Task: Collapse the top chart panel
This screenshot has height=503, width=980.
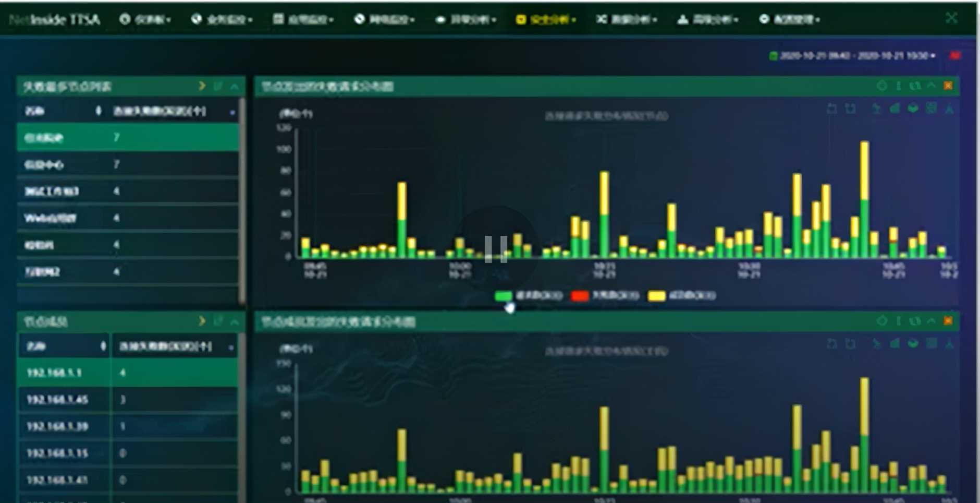Action: 932,86
